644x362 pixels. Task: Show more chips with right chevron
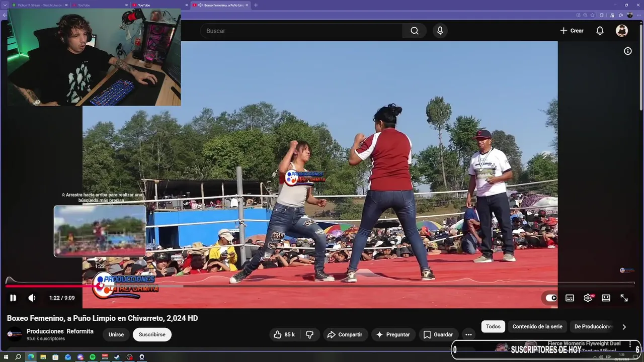coord(624,327)
